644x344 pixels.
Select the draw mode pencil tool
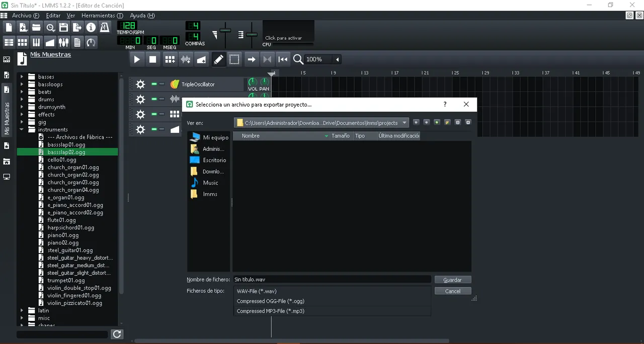click(218, 59)
